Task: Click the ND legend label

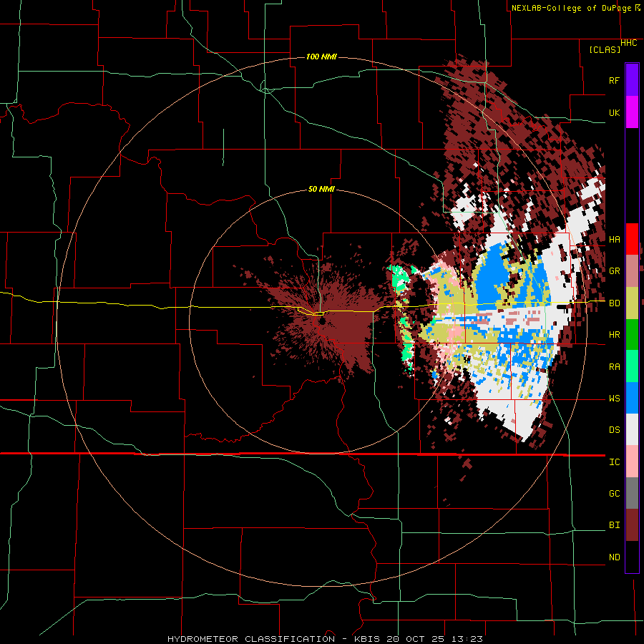Action: [614, 557]
